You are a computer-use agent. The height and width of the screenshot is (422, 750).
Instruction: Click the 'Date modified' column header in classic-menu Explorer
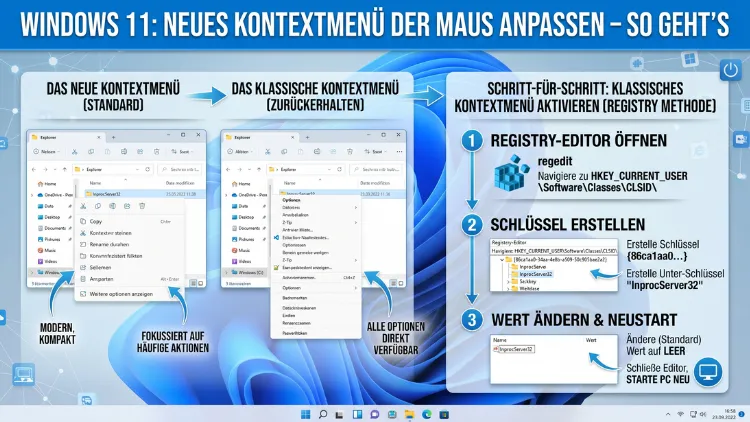coord(375,183)
